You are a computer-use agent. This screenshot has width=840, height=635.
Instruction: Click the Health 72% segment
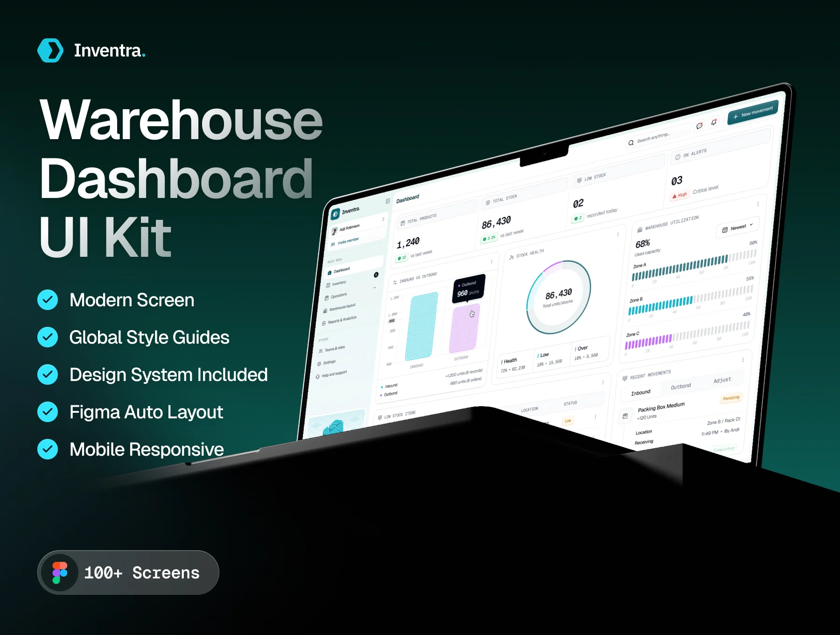click(516, 364)
